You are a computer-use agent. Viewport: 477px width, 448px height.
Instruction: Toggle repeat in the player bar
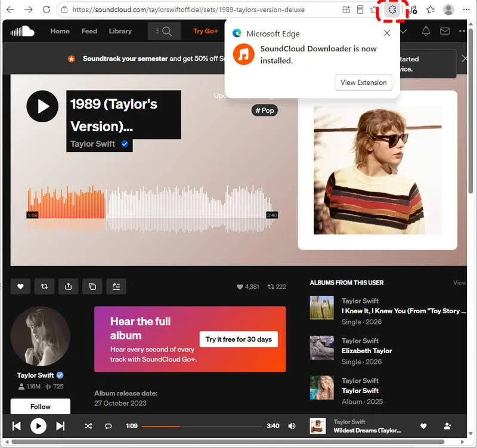[x=109, y=426]
